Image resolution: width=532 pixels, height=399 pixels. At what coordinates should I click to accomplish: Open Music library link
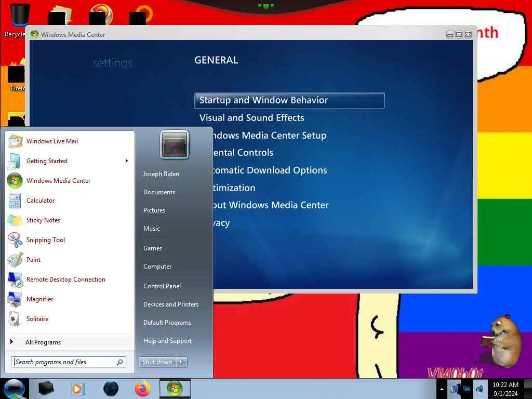point(151,229)
